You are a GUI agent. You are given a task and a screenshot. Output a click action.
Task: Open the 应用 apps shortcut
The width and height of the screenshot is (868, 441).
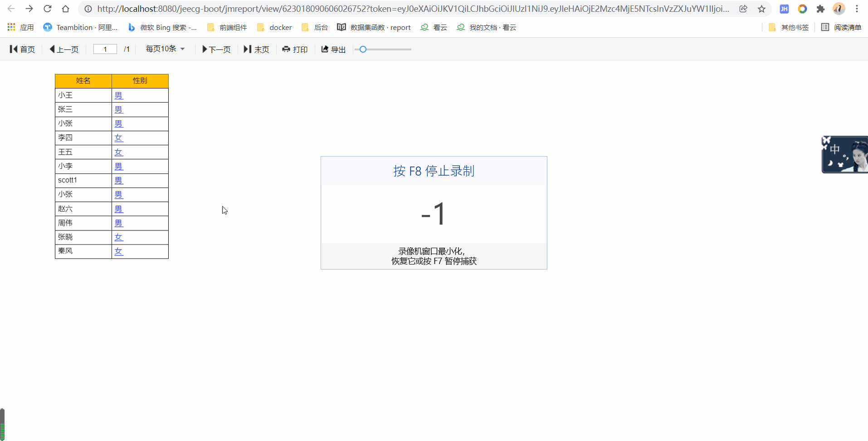[21, 27]
